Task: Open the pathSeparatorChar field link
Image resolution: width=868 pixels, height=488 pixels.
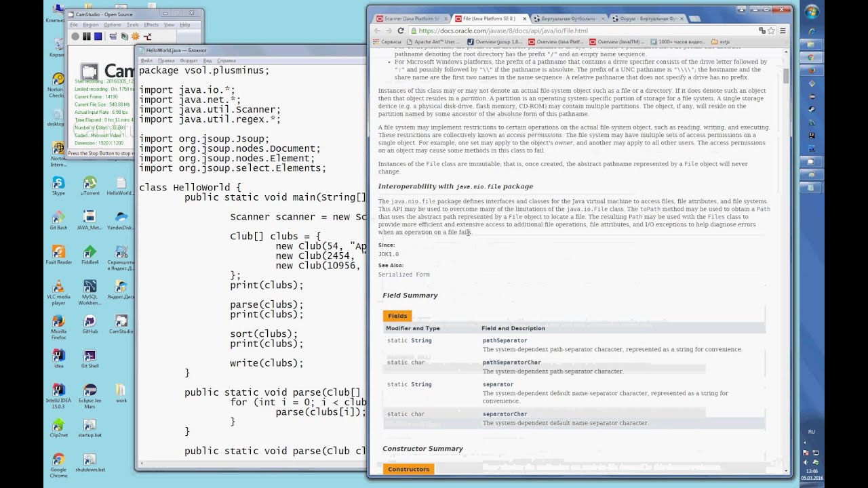Action: (x=512, y=363)
